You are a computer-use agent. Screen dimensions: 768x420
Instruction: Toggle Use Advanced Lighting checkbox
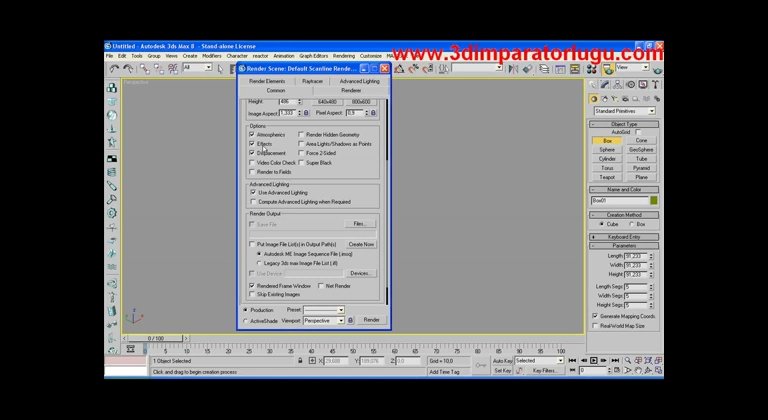point(253,193)
